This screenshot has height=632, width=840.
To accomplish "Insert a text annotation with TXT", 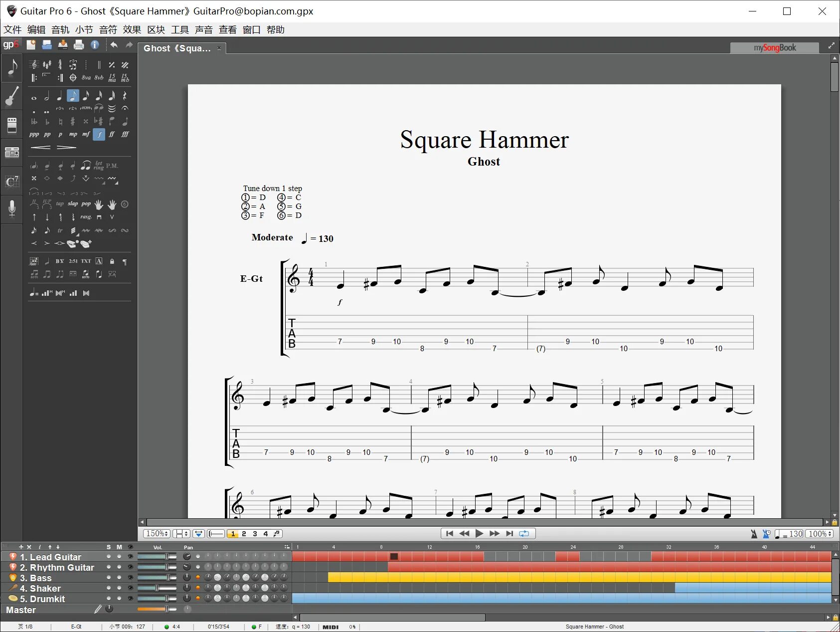I will pos(86,261).
